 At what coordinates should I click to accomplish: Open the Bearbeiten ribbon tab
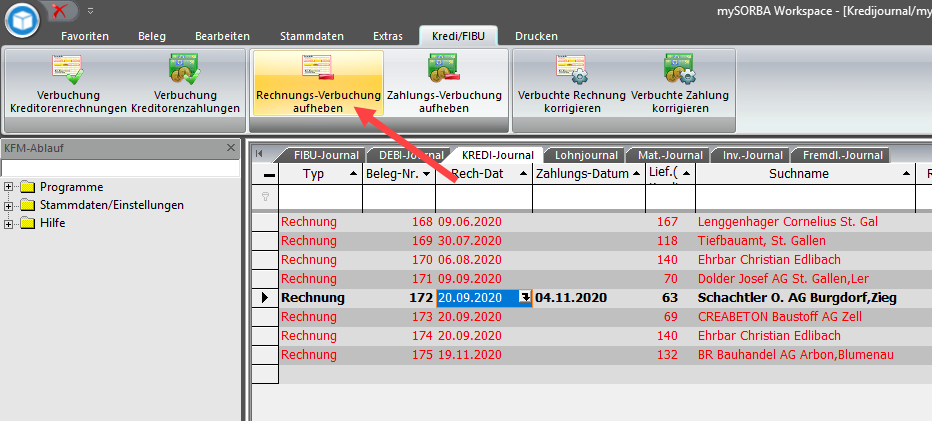point(222,36)
